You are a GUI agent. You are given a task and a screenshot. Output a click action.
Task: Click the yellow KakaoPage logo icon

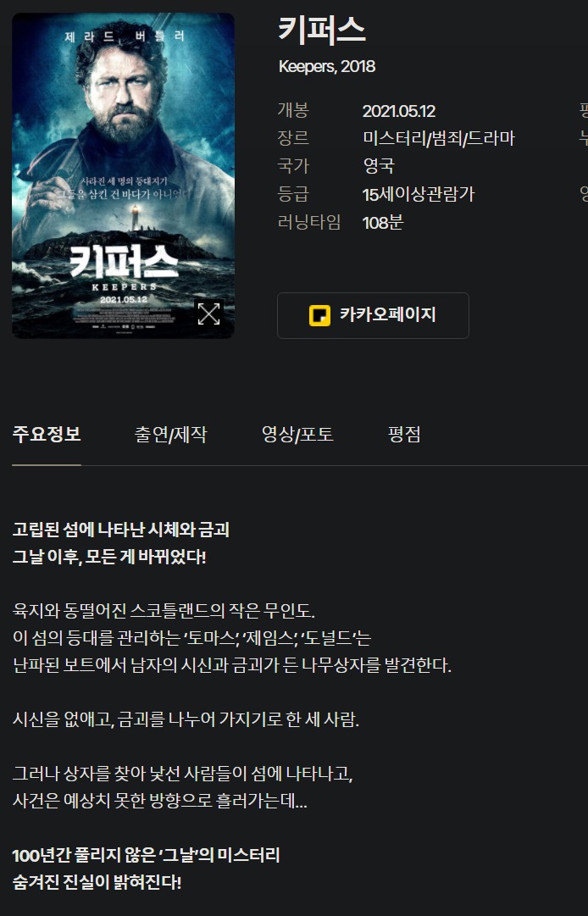pos(319,315)
